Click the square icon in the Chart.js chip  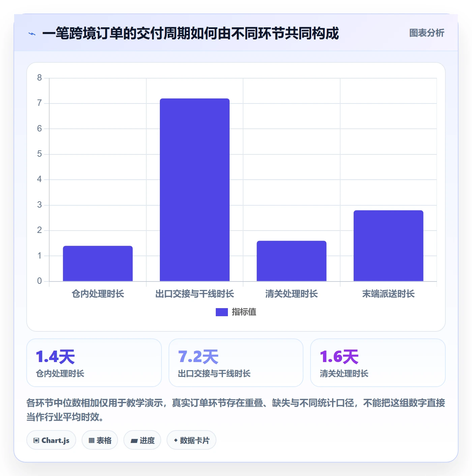[x=36, y=441]
